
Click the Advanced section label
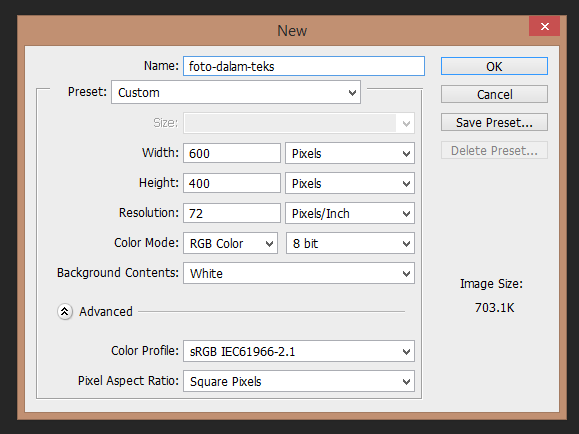pos(106,312)
